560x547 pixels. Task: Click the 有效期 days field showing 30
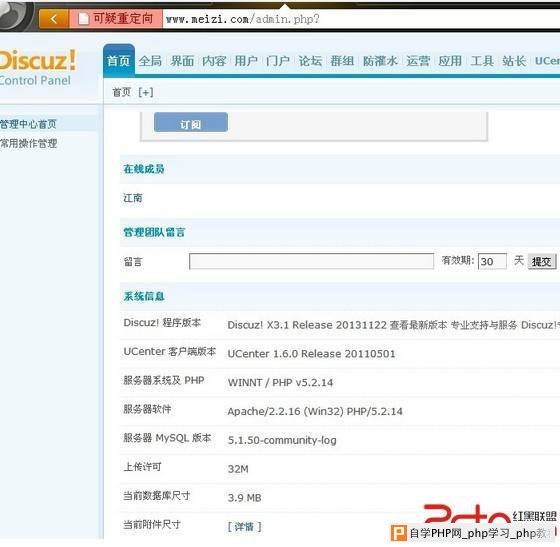pos(492,261)
